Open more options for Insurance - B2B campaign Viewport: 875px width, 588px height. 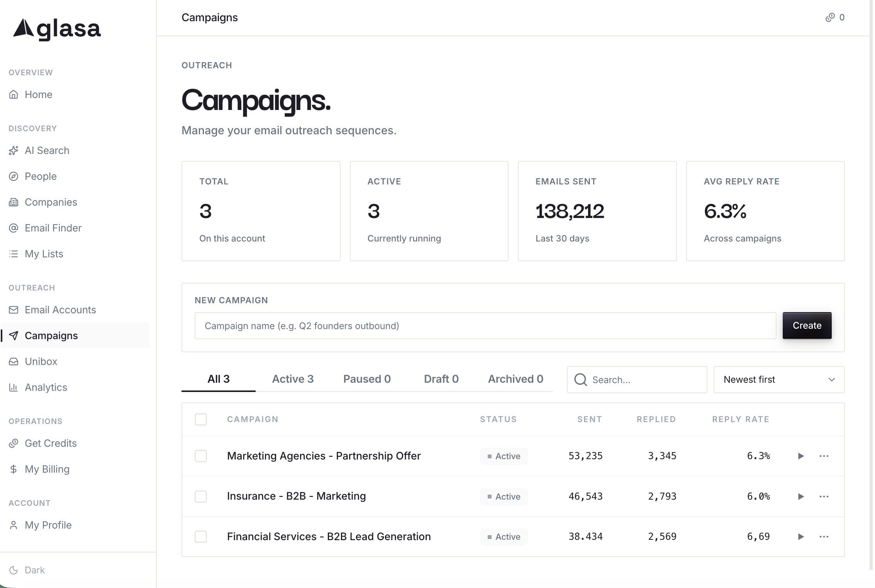824,497
